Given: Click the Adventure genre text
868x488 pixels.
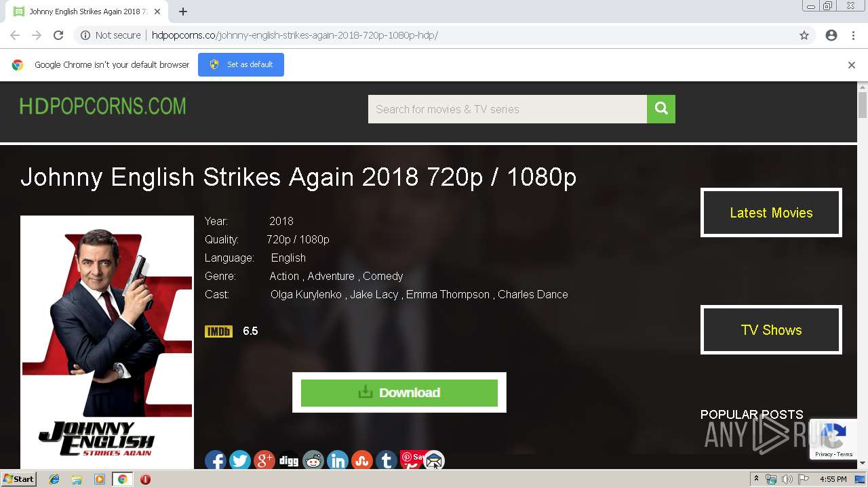Looking at the screenshot, I should 331,276.
